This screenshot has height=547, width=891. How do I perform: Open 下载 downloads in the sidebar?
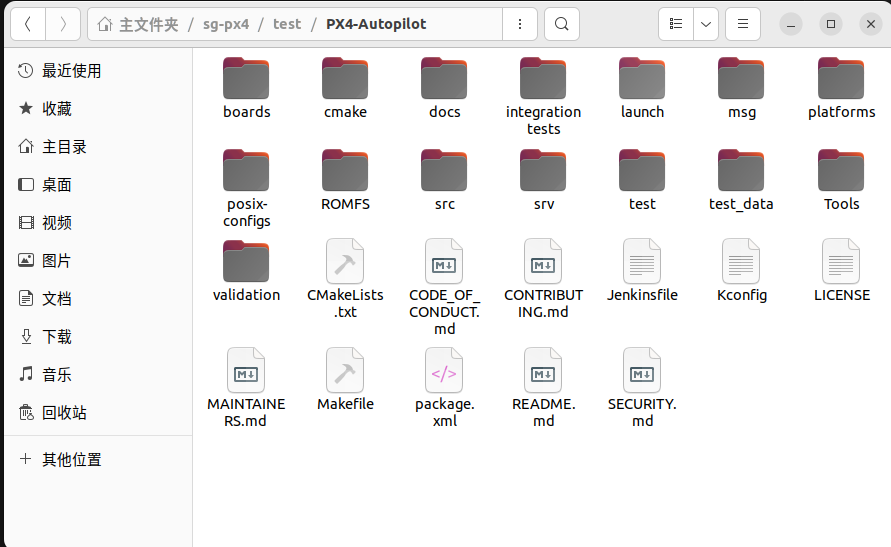tap(98, 337)
